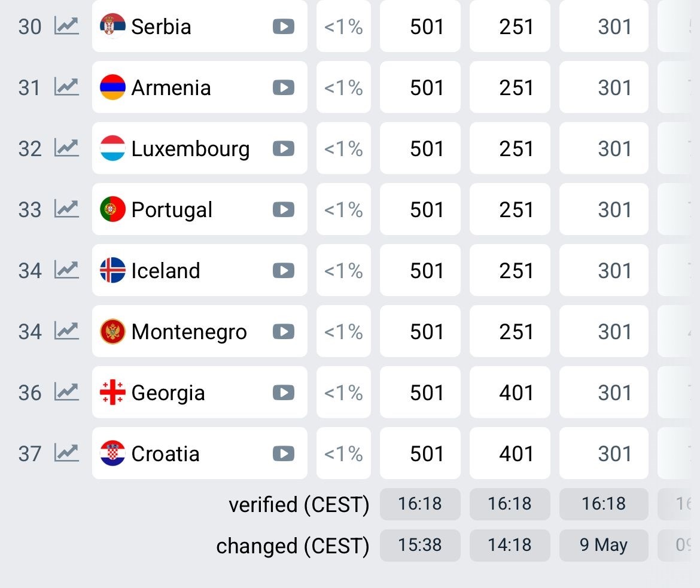Open Iceland's odds trend chart icon
This screenshot has height=588, width=700.
(66, 270)
